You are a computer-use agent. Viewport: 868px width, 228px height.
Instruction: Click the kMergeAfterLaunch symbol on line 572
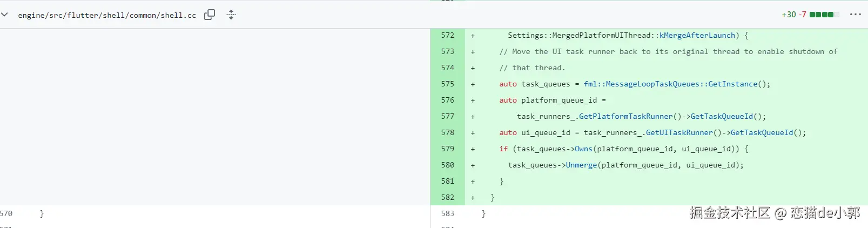697,35
